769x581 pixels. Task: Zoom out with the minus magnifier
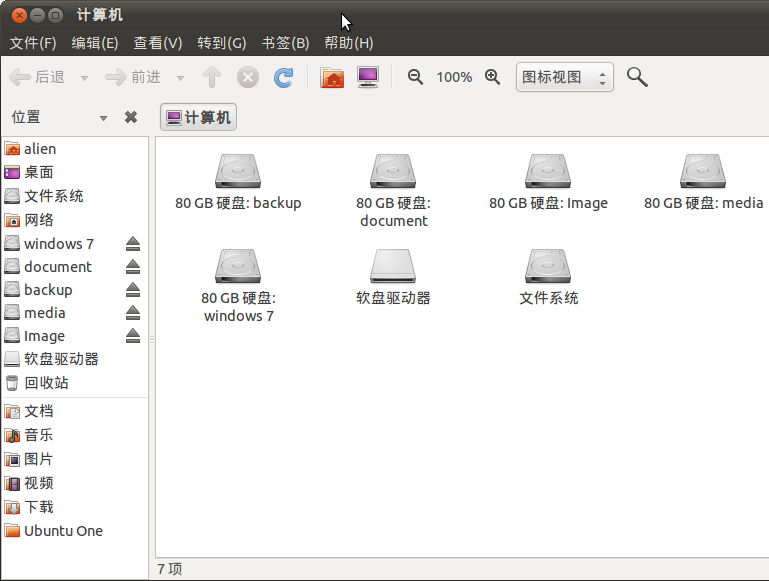[415, 77]
